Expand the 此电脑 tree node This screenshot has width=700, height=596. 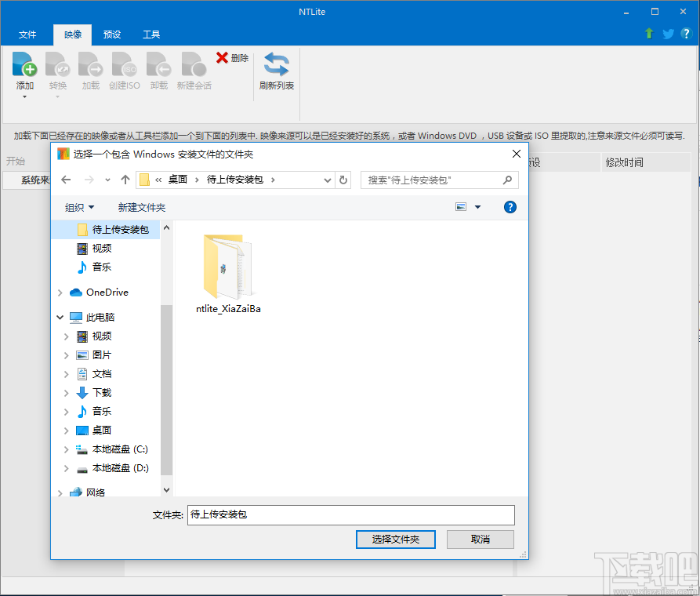[x=59, y=317]
